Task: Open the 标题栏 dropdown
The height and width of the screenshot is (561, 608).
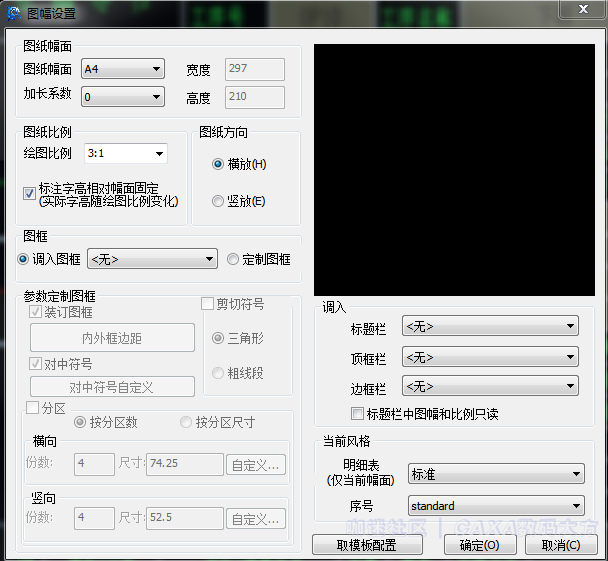Action: pos(491,326)
